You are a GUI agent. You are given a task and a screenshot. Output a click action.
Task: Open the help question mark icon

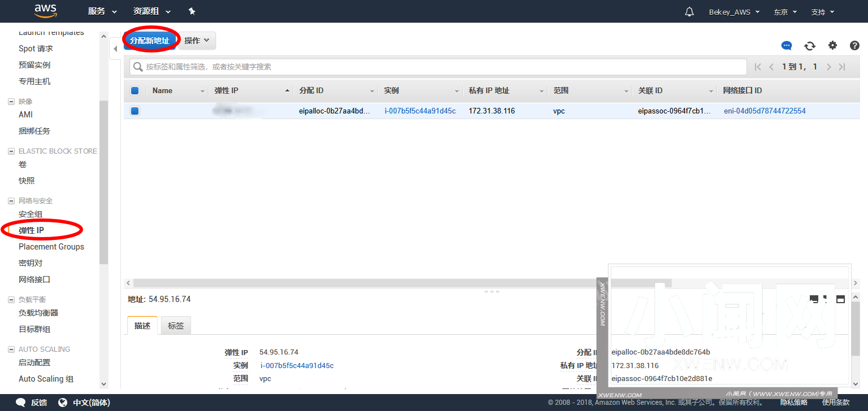click(854, 45)
